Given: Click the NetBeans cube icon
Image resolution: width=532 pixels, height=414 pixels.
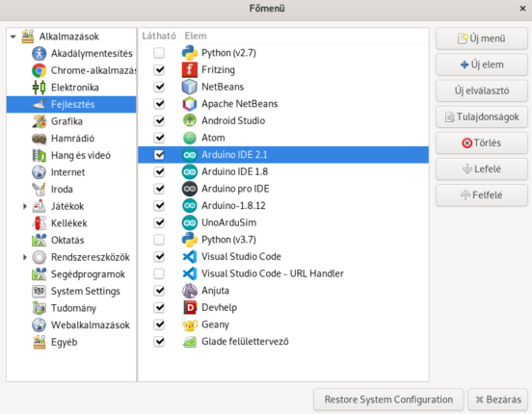Looking at the screenshot, I should 189,87.
